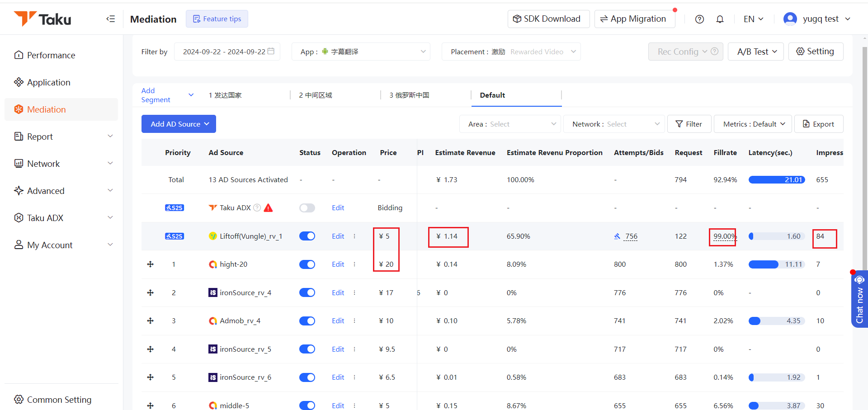
Task: Toggle Admob_rv_4 status switch
Action: pos(307,321)
